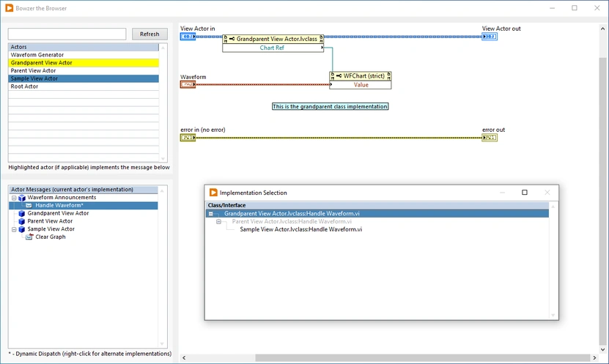This screenshot has width=609, height=364.
Task: Select Sample View Actor.lvclass:Handle Waveform.vi row
Action: tap(301, 229)
